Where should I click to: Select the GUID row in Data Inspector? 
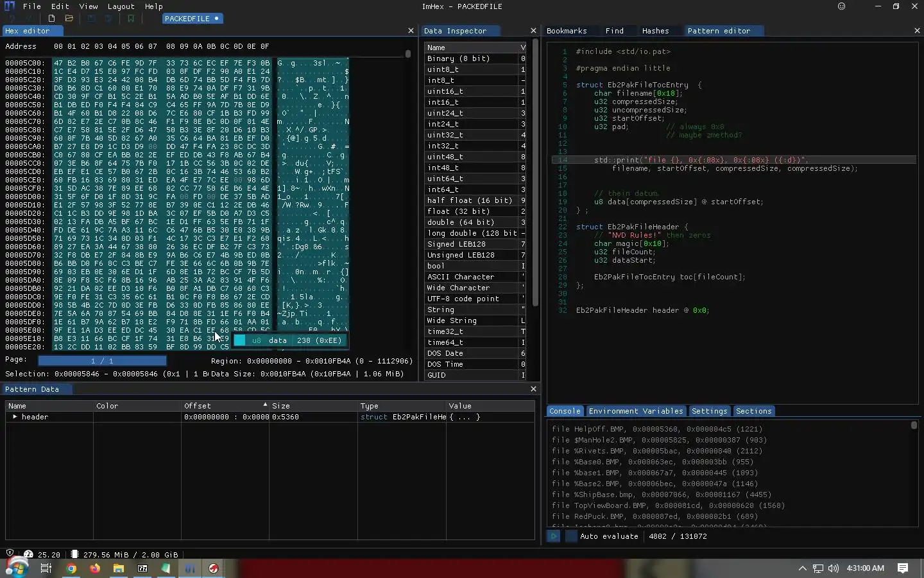tap(475, 375)
